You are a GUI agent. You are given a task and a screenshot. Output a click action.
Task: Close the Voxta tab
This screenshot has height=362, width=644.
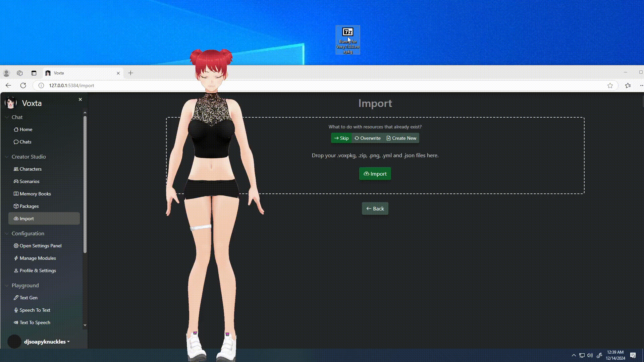coord(118,73)
